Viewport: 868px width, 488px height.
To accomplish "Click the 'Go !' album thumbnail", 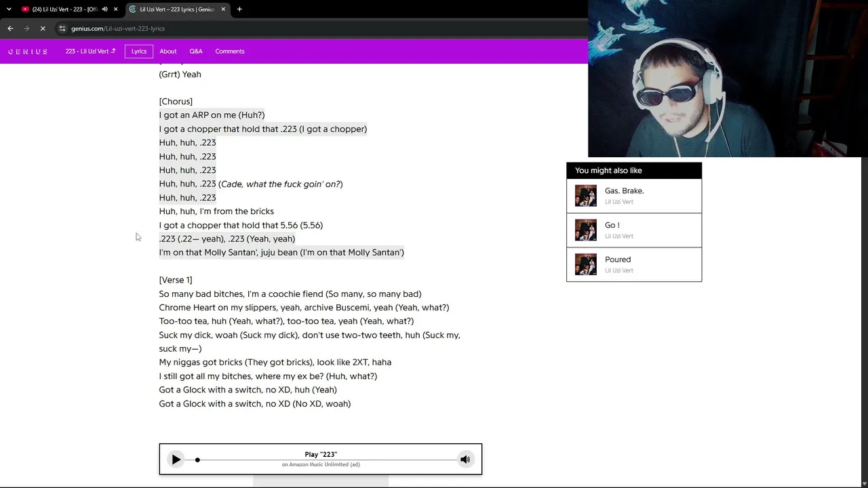I will point(586,230).
